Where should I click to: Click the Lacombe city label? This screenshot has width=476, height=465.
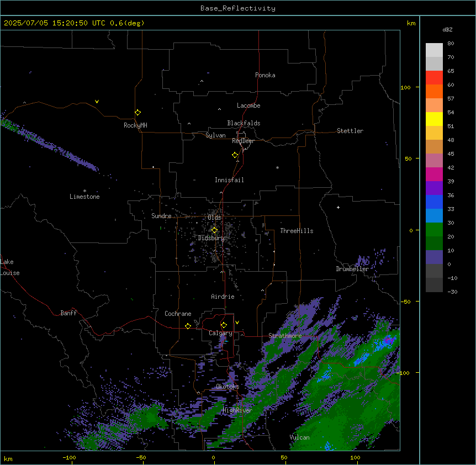248,105
